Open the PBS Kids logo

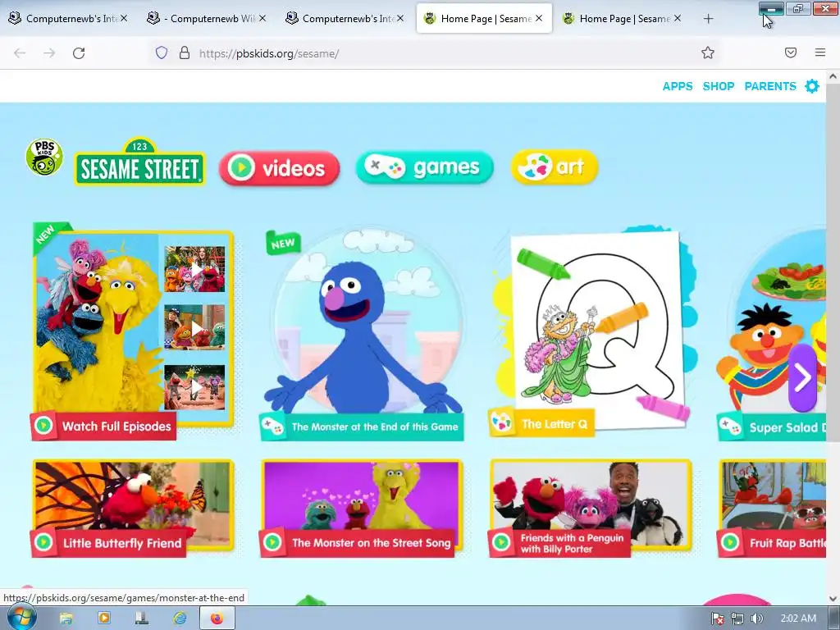tap(44, 157)
